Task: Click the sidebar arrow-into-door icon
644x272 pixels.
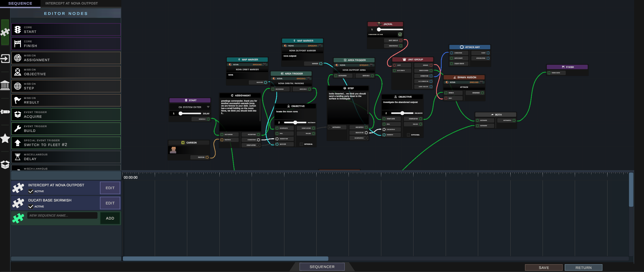Action: pos(5,59)
